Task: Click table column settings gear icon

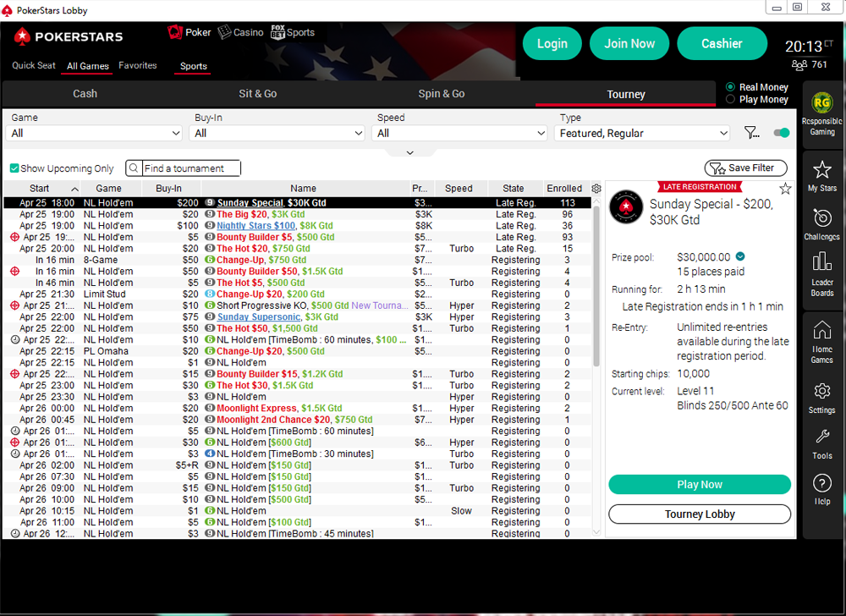Action: coord(596,188)
